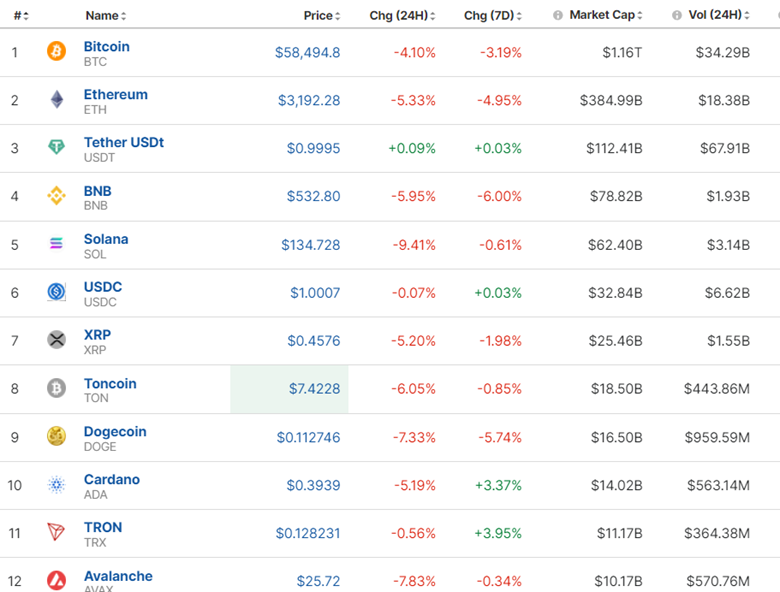This screenshot has height=592, width=780.
Task: Click BNB 7D change -6.00%
Action: [x=499, y=196]
